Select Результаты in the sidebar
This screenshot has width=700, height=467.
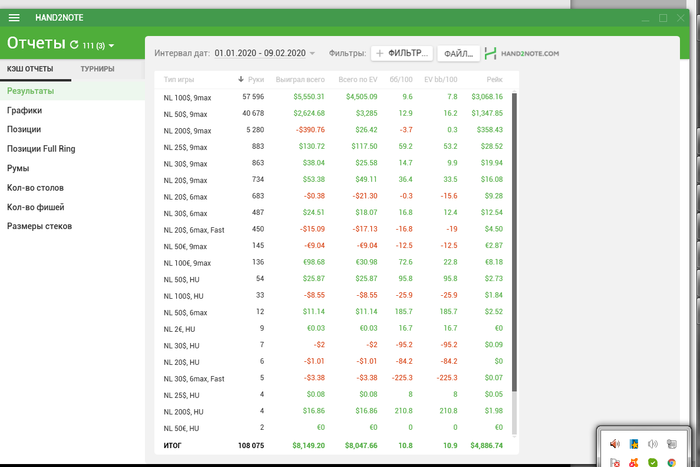click(x=72, y=91)
